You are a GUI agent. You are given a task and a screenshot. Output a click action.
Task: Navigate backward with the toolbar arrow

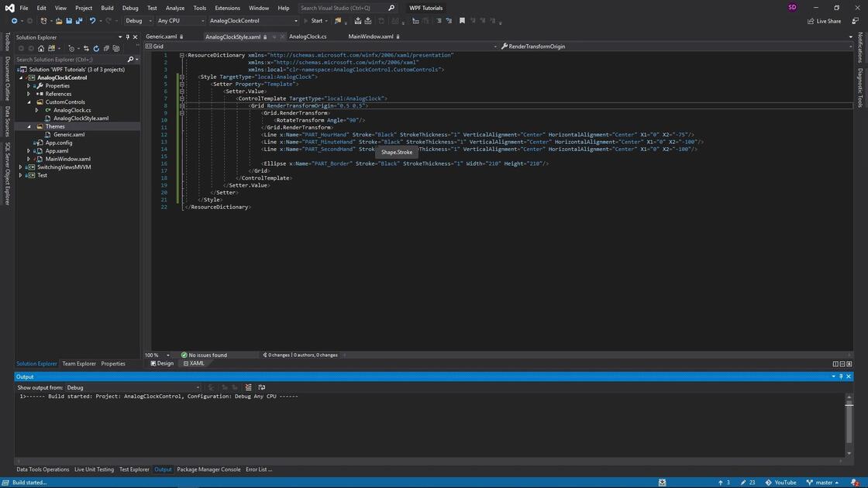(x=14, y=21)
